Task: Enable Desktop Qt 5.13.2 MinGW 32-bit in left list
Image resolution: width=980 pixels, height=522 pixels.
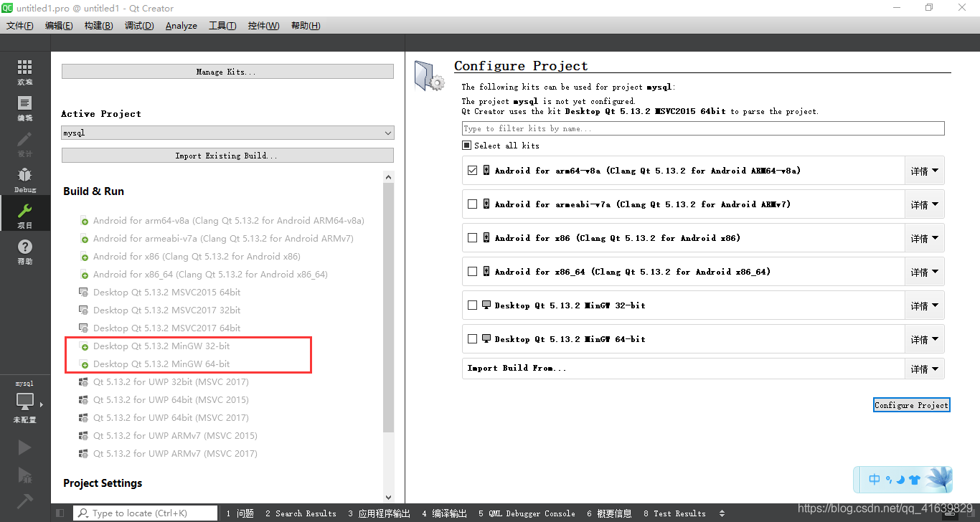Action: coord(154,346)
